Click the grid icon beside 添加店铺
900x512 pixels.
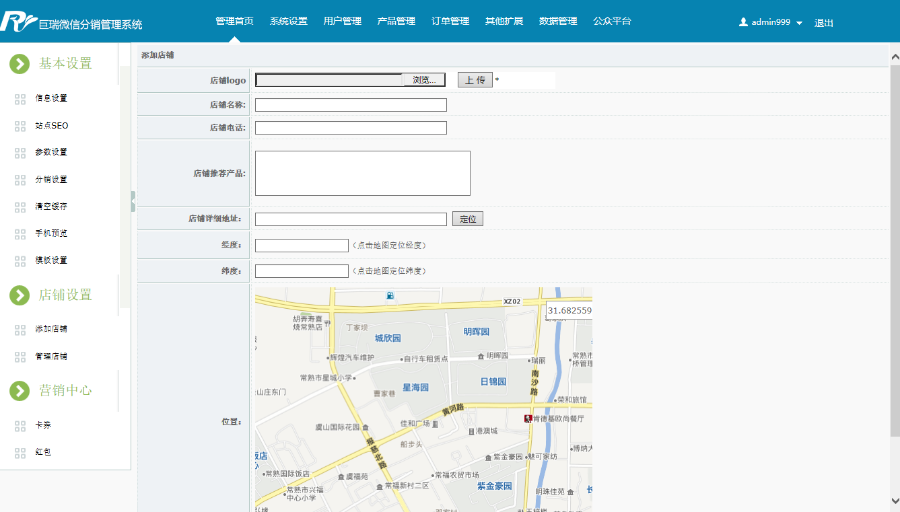click(x=20, y=329)
